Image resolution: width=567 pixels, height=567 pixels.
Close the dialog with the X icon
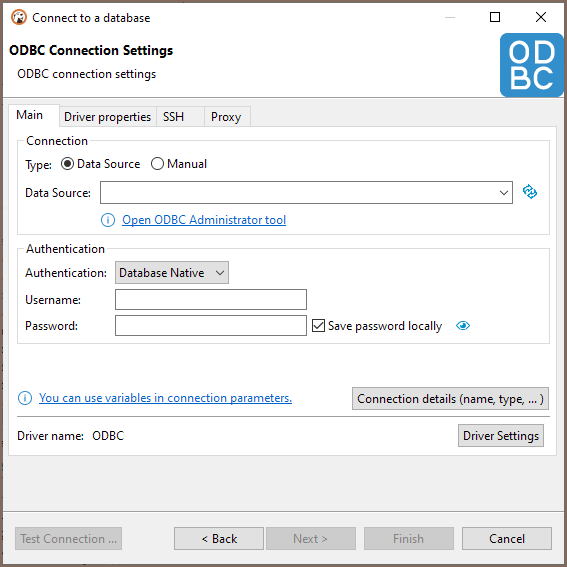[x=541, y=17]
